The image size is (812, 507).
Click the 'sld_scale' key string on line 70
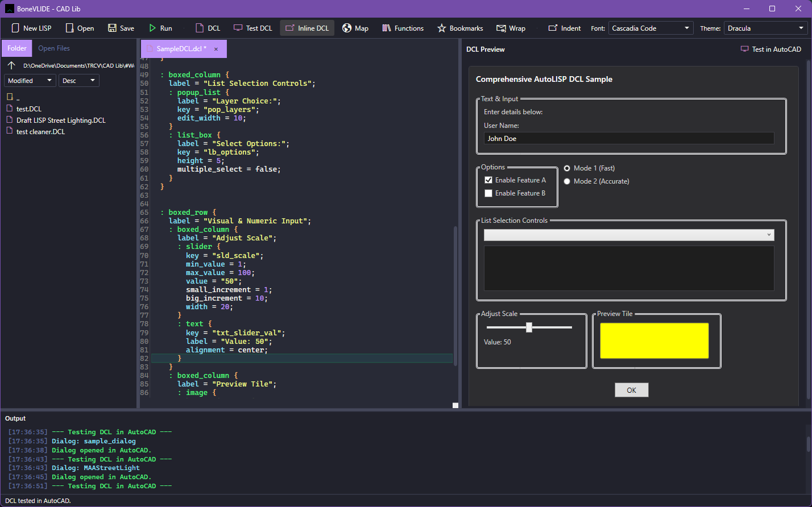tap(238, 255)
